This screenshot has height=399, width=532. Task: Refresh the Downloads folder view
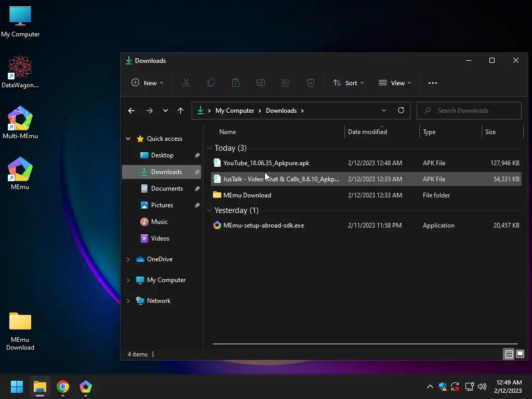pyautogui.click(x=401, y=110)
